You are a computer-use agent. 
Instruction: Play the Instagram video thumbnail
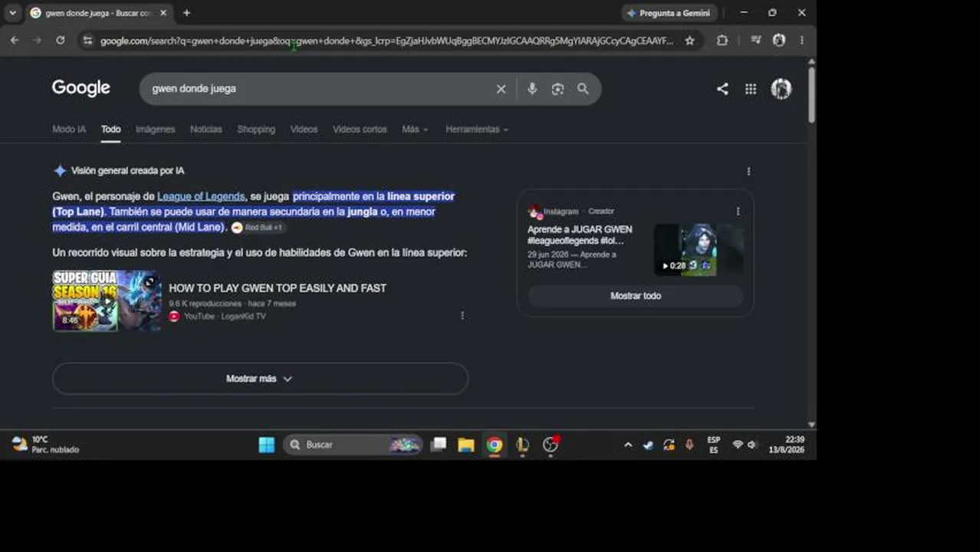pos(699,250)
